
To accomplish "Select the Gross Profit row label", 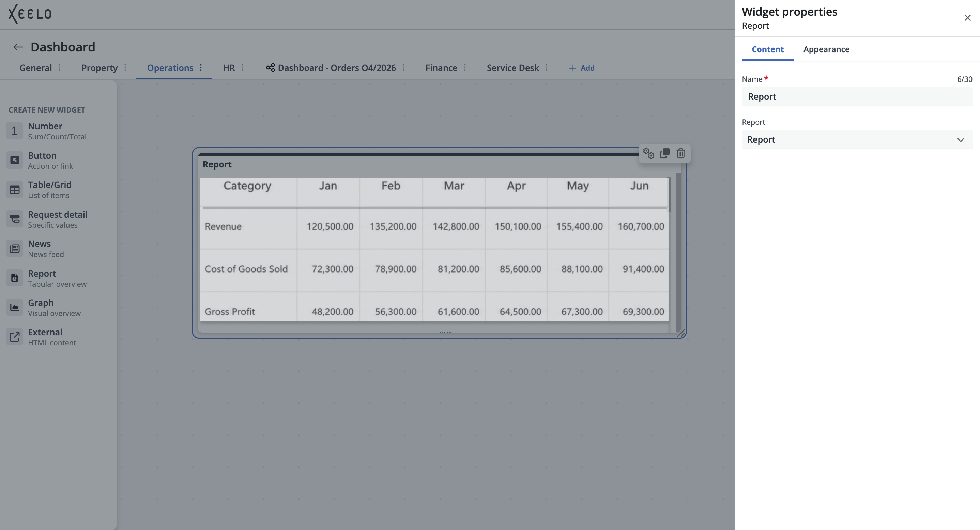I will (230, 311).
